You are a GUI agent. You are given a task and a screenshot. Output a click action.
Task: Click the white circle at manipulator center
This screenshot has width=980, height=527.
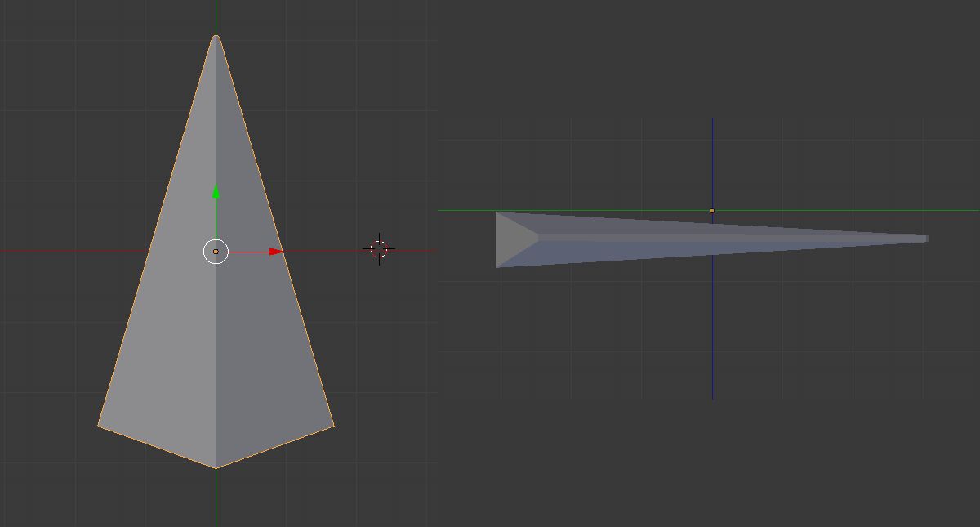click(216, 252)
